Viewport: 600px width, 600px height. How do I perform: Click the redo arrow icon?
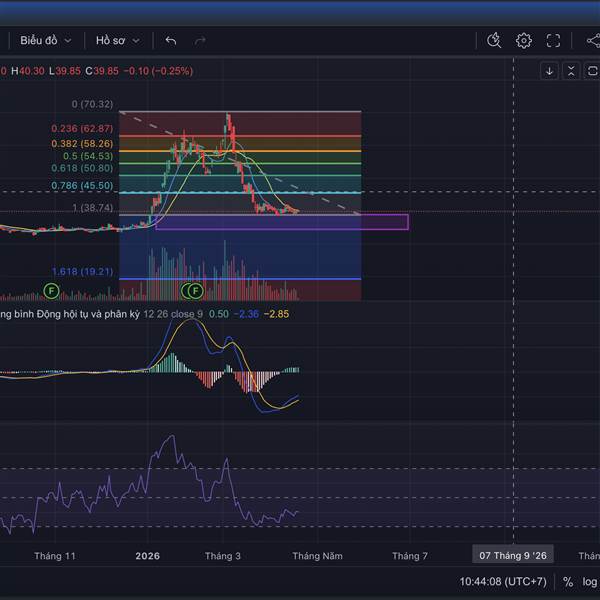(200, 40)
